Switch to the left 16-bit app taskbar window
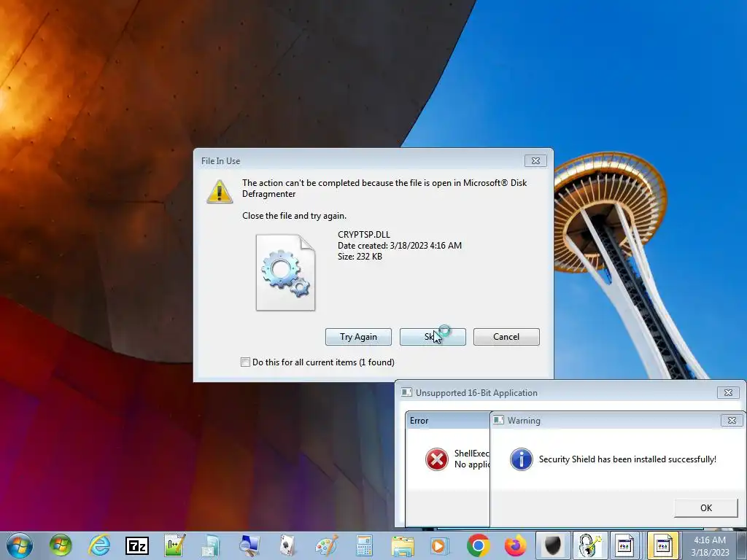Viewport: 747px width, 560px height. click(625, 545)
